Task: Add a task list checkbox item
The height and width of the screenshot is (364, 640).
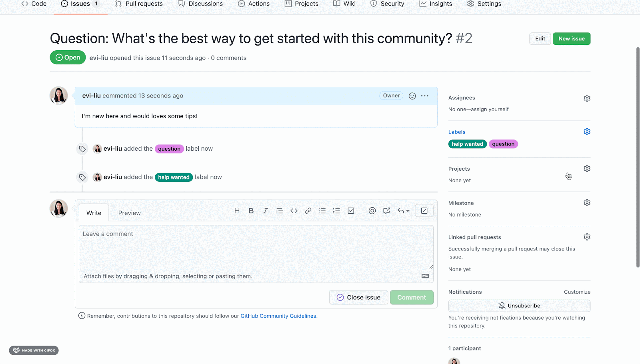Action: (x=351, y=211)
